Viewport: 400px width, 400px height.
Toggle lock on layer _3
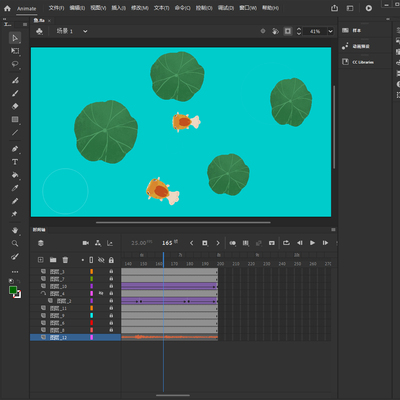111,271
